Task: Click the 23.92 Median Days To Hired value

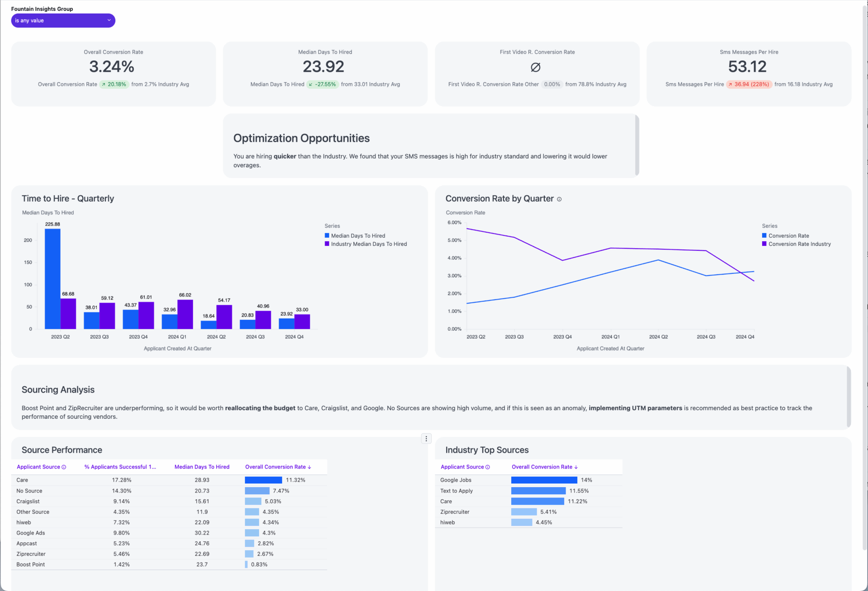Action: click(x=323, y=67)
